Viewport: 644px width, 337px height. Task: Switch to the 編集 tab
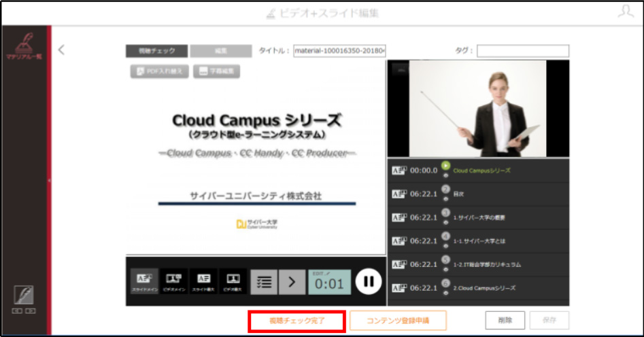221,51
